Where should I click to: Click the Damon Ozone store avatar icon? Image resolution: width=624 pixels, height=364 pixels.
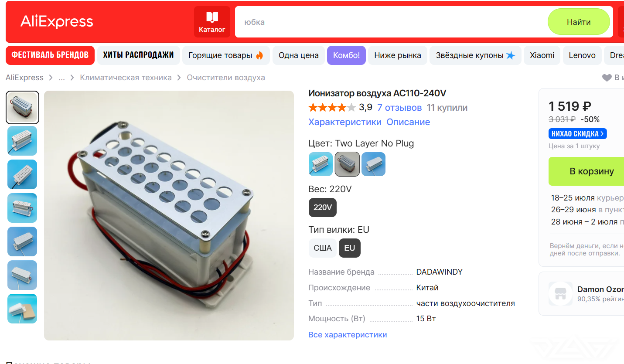coord(560,293)
